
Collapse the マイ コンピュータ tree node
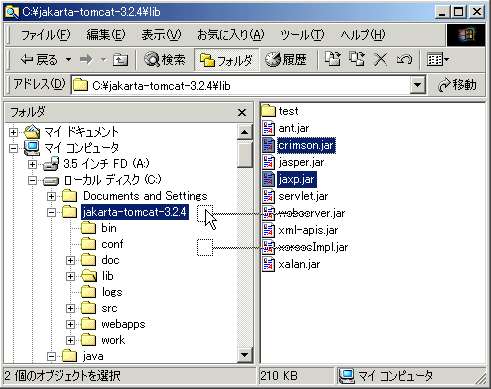pyautogui.click(x=13, y=148)
